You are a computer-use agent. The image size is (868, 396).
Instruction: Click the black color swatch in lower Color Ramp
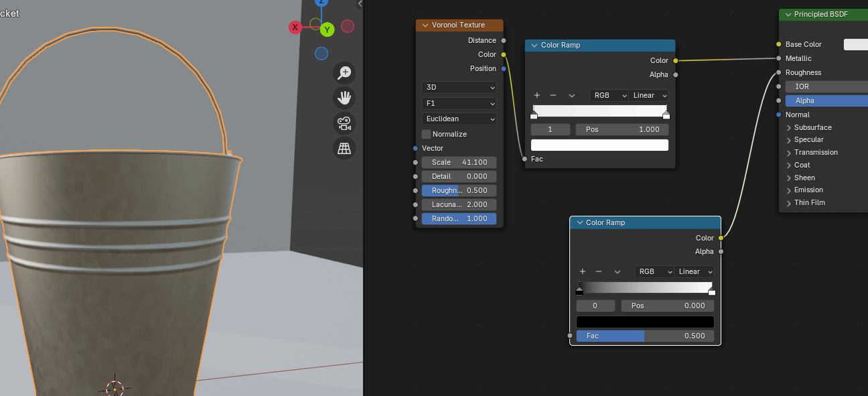(x=644, y=322)
